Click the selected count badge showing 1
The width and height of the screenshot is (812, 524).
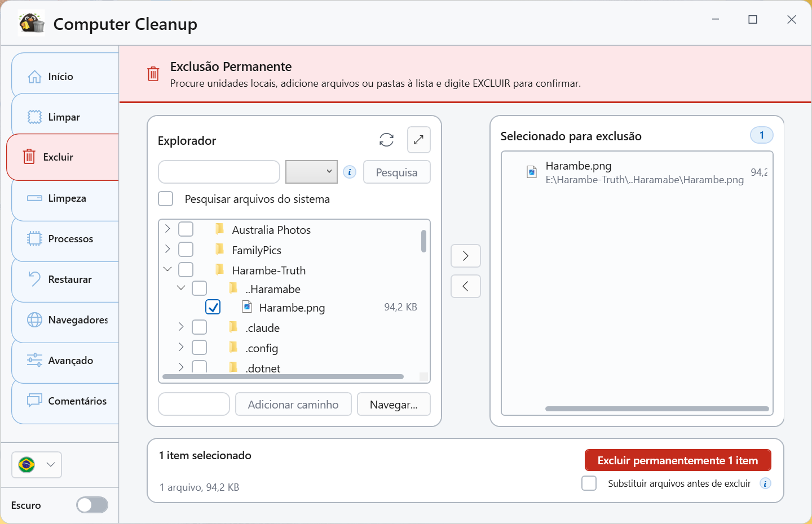(x=762, y=135)
